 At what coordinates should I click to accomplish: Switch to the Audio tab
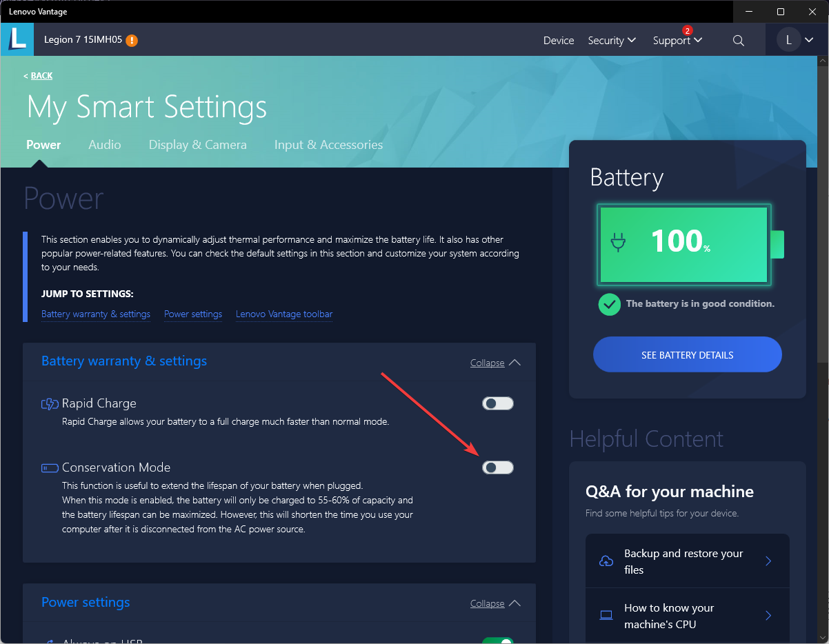[x=105, y=145]
